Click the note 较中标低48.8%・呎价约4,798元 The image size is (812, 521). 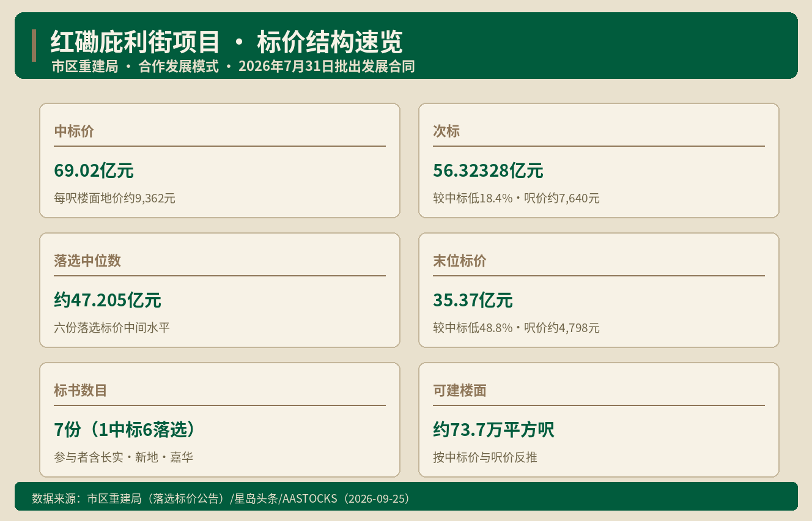click(x=516, y=328)
